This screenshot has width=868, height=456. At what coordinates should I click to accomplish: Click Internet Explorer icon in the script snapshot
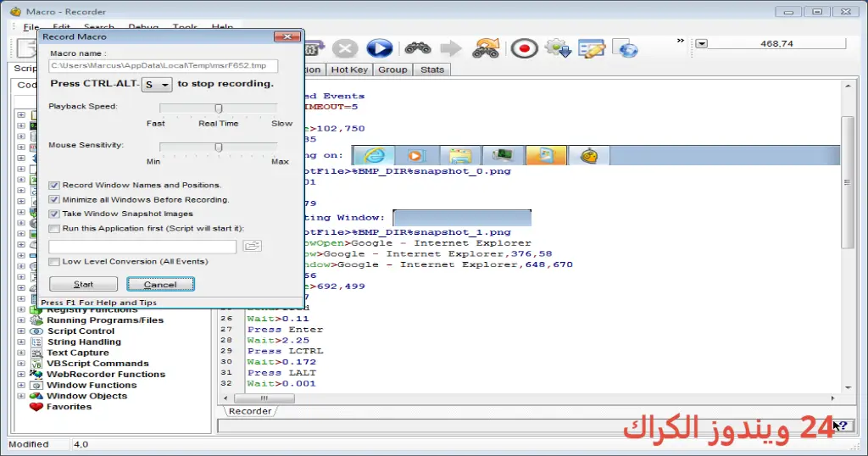374,155
